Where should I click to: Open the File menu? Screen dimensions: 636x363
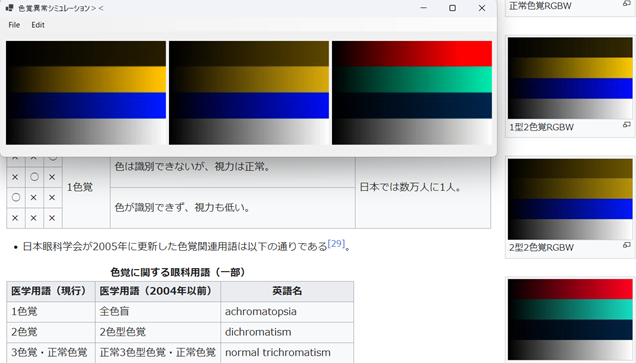(14, 25)
